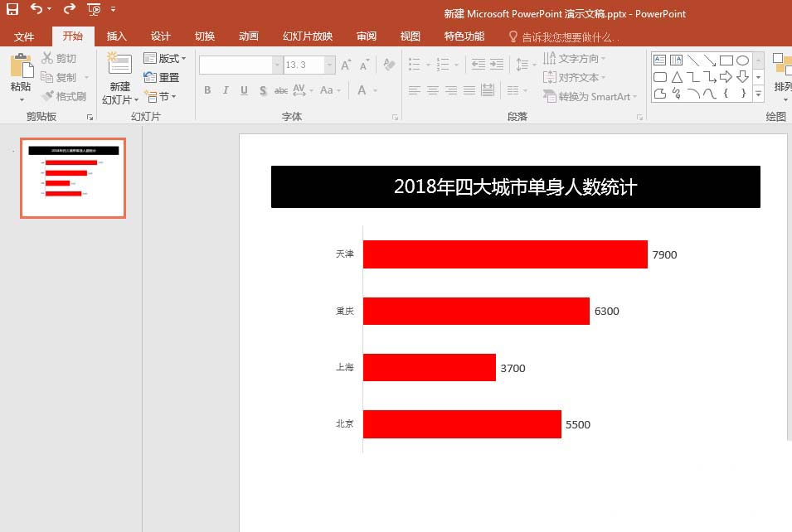792x532 pixels.
Task: Switch to the 幻灯片放映 tab
Action: click(308, 36)
